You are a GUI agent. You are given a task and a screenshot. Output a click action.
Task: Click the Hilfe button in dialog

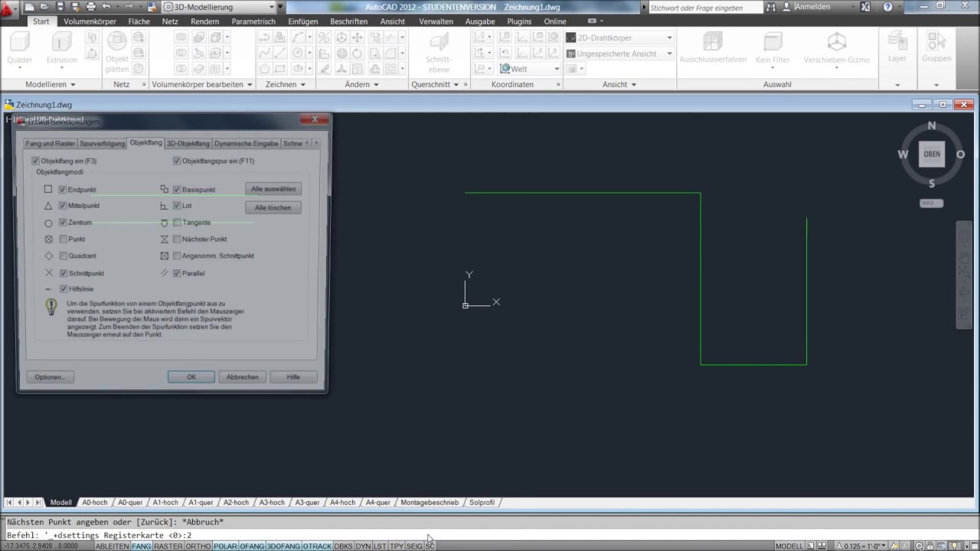coord(293,377)
